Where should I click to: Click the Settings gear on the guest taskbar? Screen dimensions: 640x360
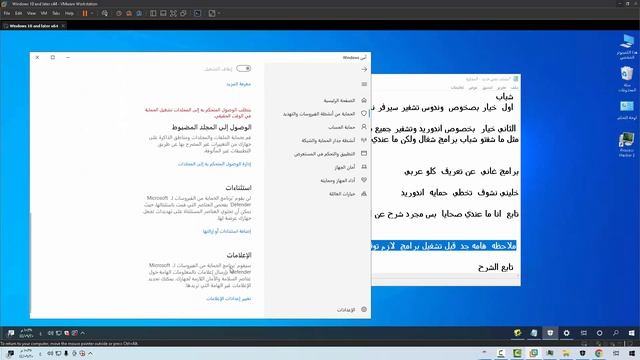click(x=567, y=333)
